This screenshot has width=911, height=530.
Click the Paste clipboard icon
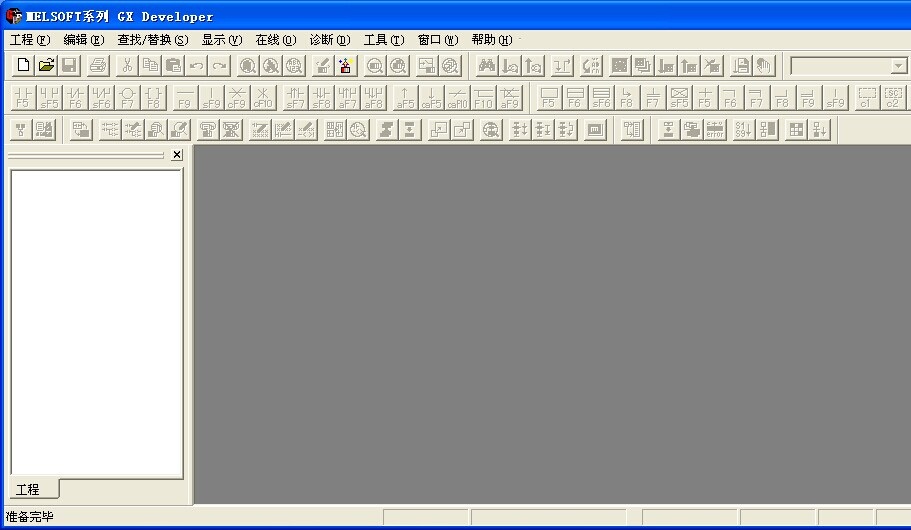[173, 65]
